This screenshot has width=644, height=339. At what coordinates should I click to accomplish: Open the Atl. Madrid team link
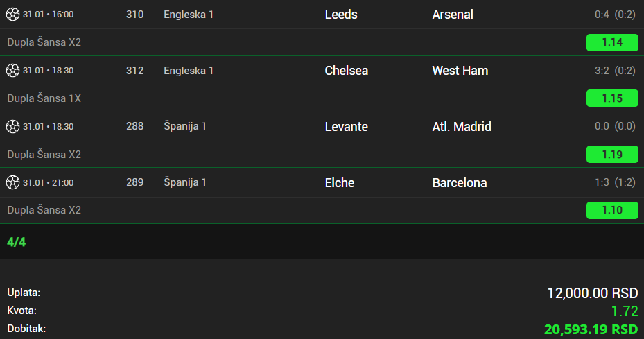462,127
